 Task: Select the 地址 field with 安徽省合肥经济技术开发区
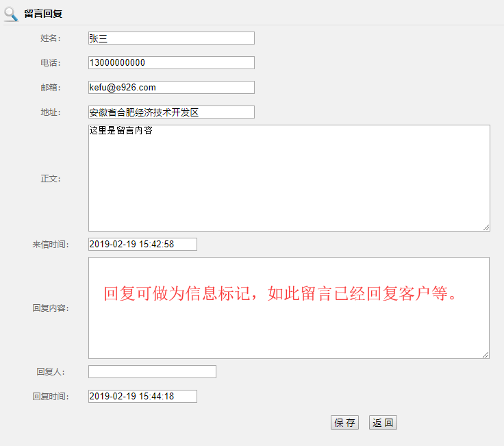171,112
